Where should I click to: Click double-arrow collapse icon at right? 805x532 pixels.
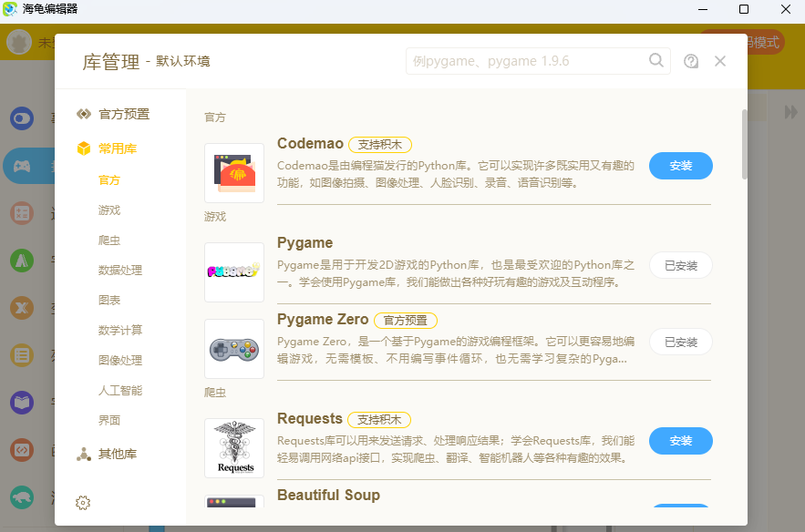[x=790, y=112]
